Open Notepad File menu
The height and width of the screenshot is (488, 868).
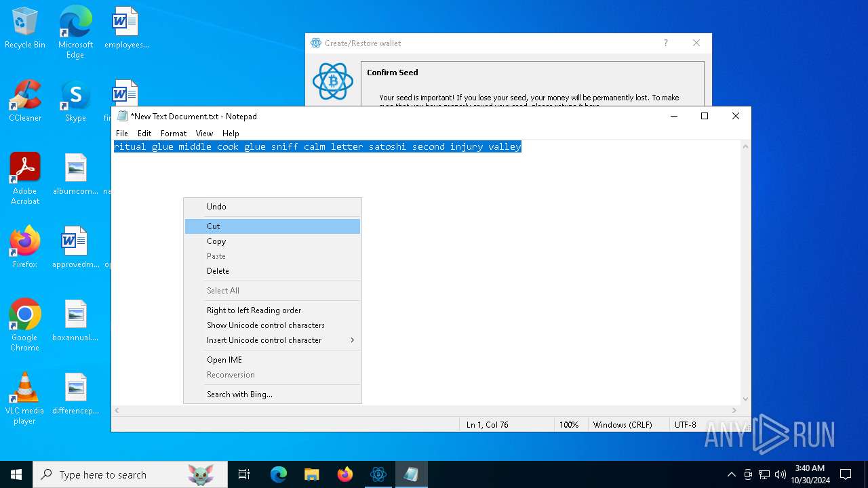coord(122,134)
